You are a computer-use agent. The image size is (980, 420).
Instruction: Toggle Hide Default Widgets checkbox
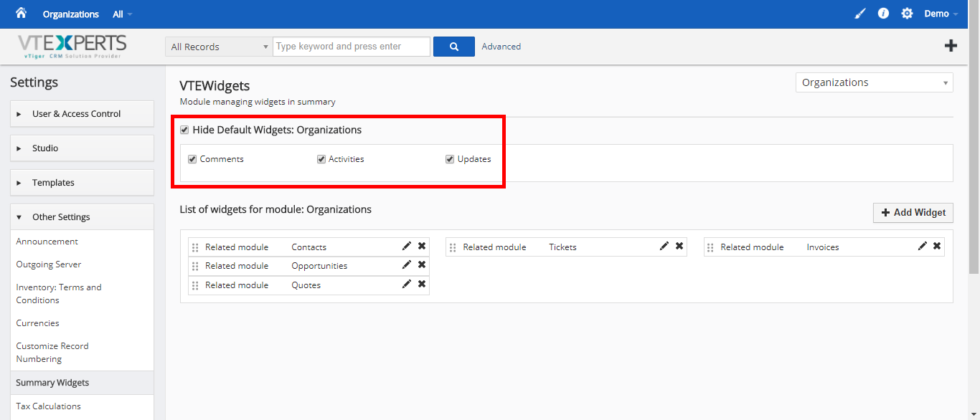click(x=184, y=130)
